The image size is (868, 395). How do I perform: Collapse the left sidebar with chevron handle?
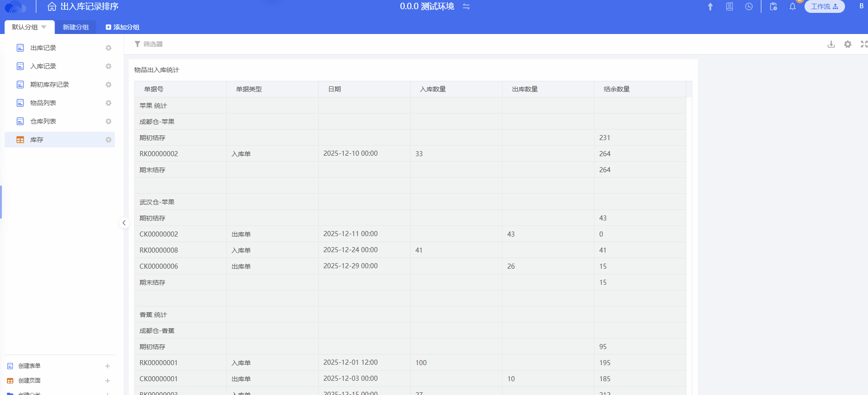click(124, 223)
